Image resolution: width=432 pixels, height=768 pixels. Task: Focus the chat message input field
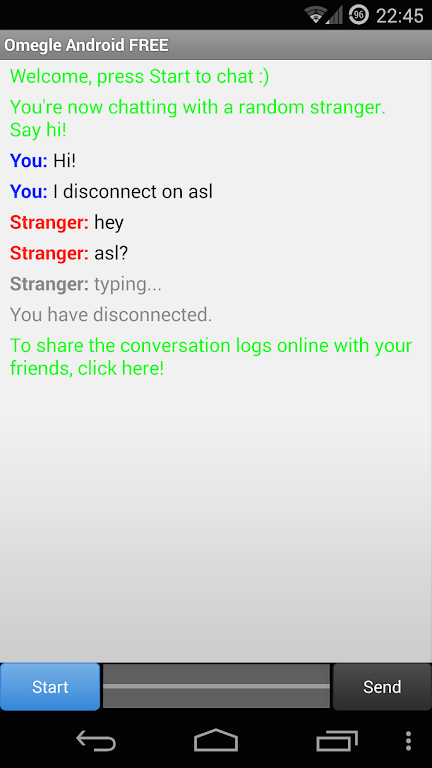point(216,686)
